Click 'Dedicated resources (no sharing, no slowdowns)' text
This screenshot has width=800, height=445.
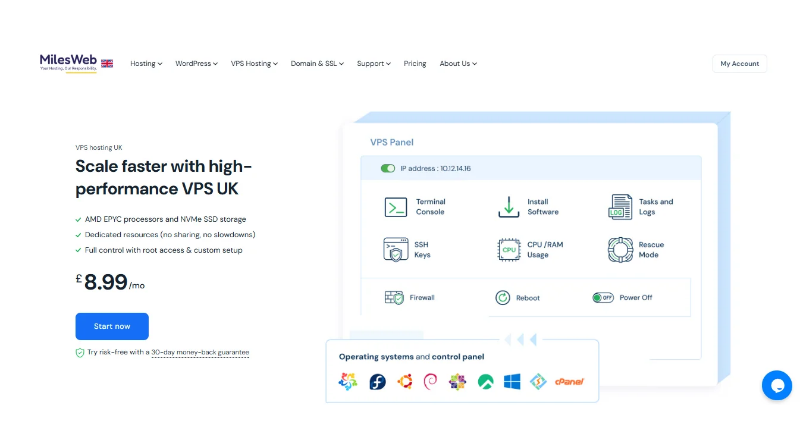170,235
